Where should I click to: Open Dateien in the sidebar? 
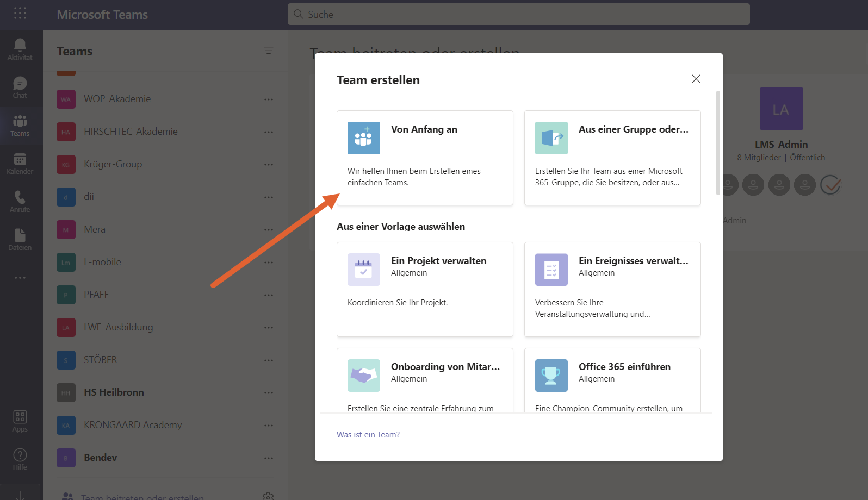click(20, 239)
